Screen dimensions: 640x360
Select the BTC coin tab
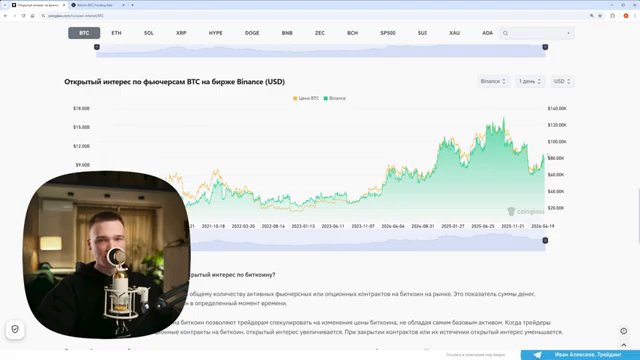tap(84, 33)
